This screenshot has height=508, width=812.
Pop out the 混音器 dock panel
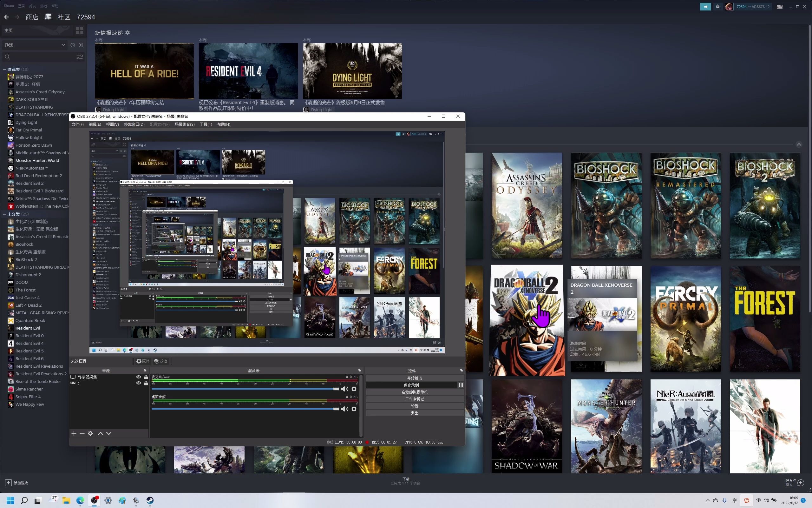360,371
